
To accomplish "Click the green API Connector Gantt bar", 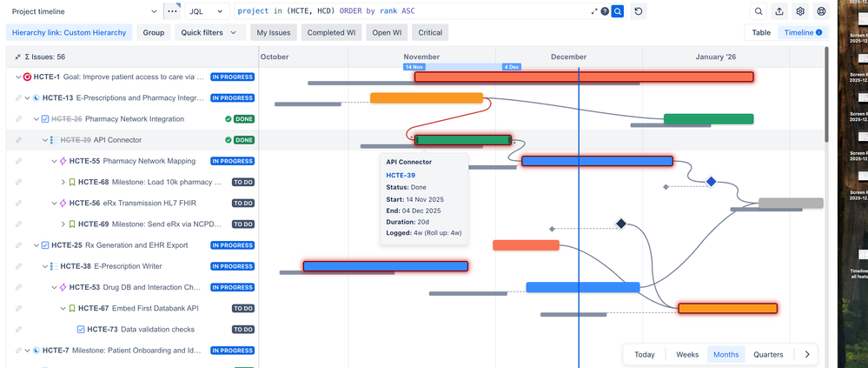I will tap(463, 140).
